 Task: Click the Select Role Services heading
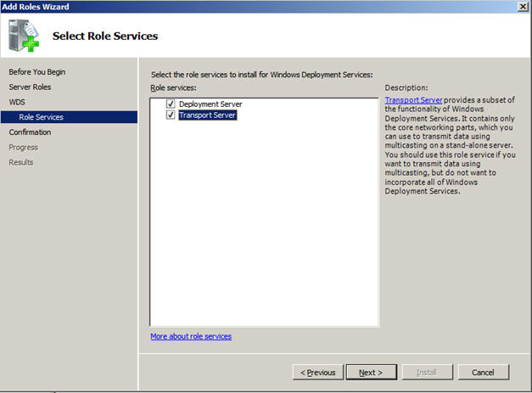click(105, 36)
